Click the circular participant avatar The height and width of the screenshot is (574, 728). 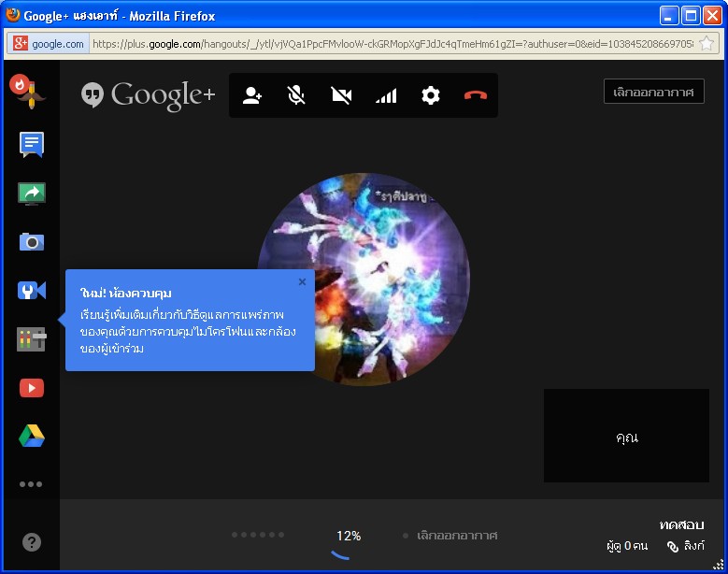(364, 280)
